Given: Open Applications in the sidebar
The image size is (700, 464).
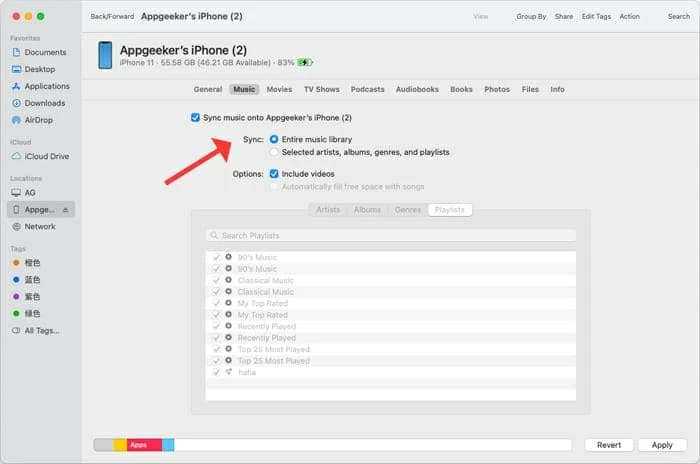Looking at the screenshot, I should coord(46,86).
